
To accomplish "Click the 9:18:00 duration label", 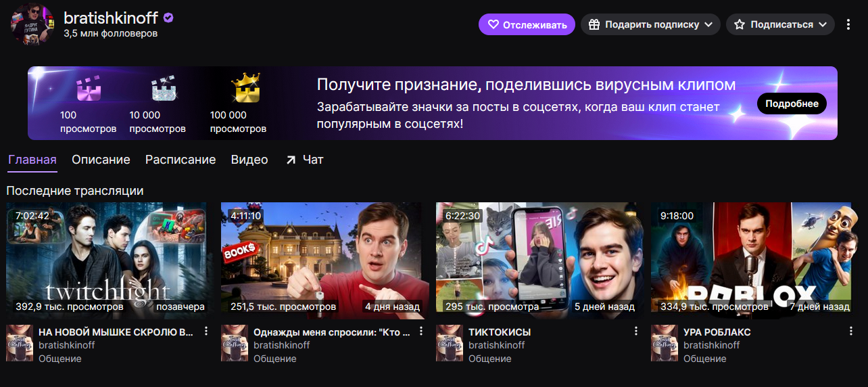I will (x=677, y=216).
